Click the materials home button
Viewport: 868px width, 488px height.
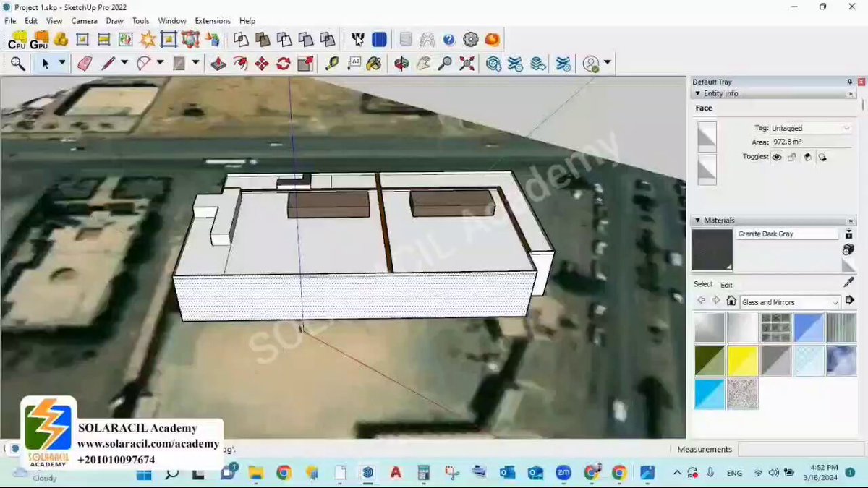point(731,301)
